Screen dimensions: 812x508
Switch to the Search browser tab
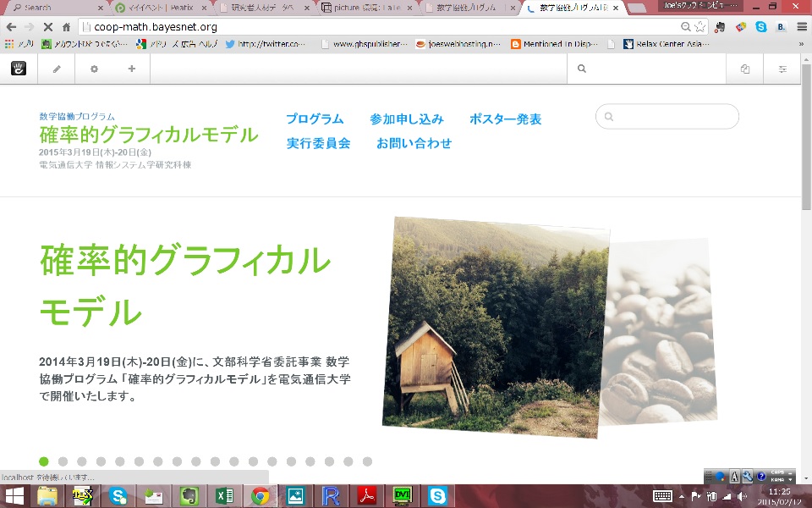[54, 8]
